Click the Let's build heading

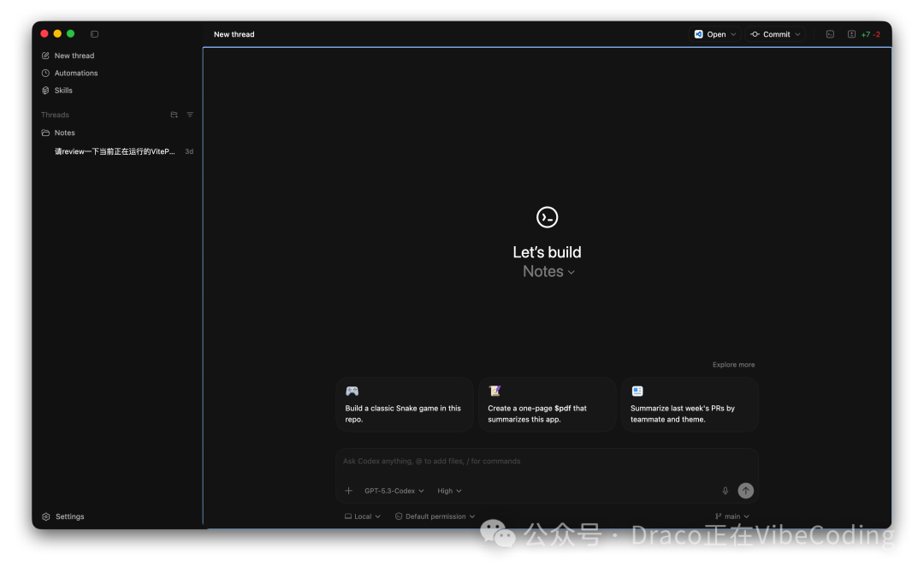pos(547,252)
